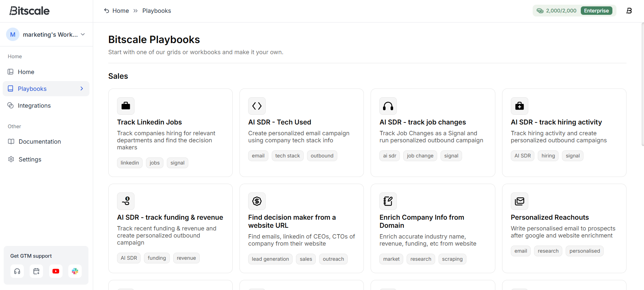Click the back arrow beside Home breadcrumb
644x290 pixels.
click(107, 11)
